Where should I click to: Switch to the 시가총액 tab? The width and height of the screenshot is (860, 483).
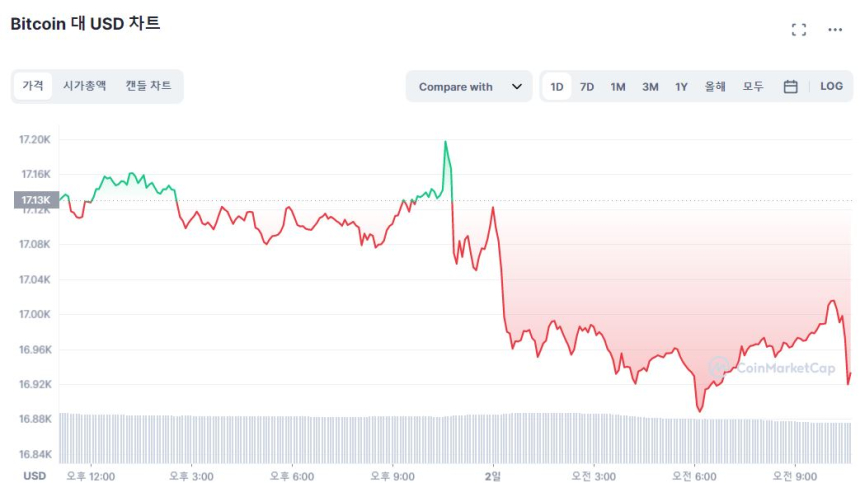pos(84,86)
